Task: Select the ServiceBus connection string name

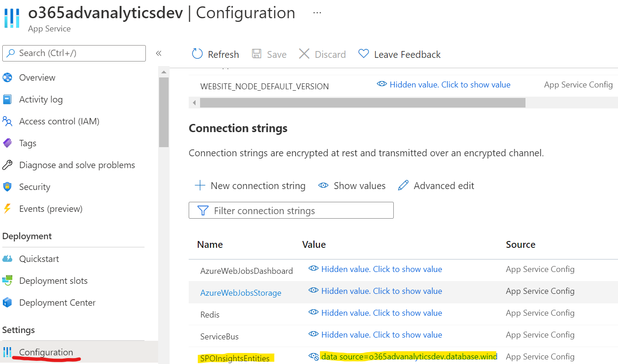Action: point(219,337)
